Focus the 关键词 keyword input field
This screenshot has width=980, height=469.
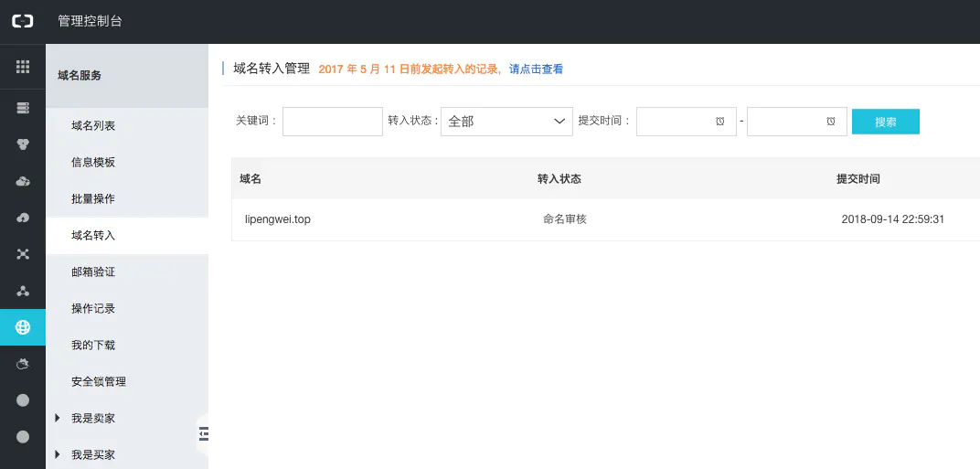pos(332,122)
